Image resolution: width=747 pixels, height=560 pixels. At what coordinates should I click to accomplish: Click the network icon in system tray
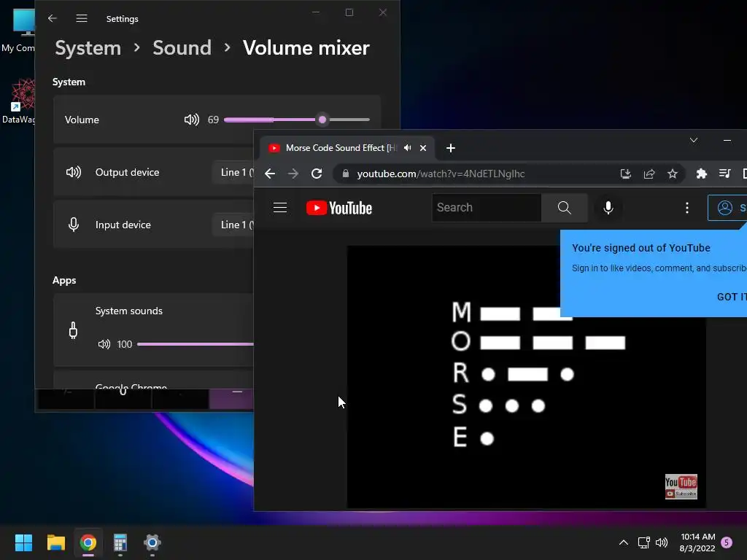643,542
